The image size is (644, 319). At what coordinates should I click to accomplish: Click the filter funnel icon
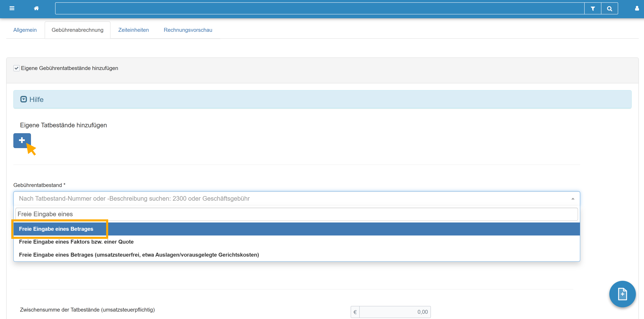click(593, 8)
